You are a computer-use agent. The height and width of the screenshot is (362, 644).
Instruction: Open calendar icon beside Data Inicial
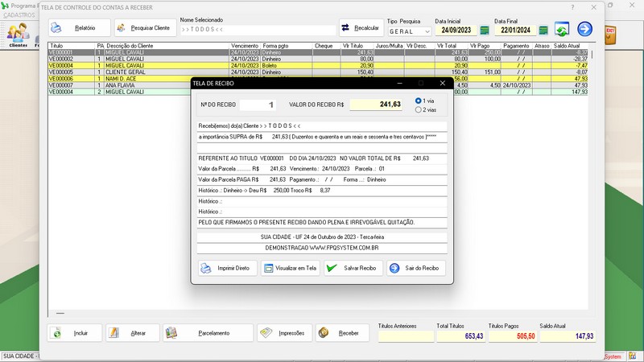tap(483, 31)
